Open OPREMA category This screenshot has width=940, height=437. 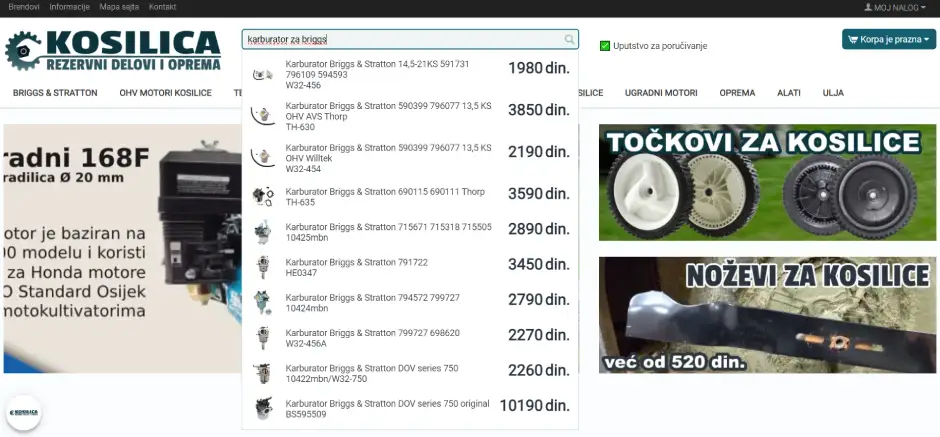[737, 93]
